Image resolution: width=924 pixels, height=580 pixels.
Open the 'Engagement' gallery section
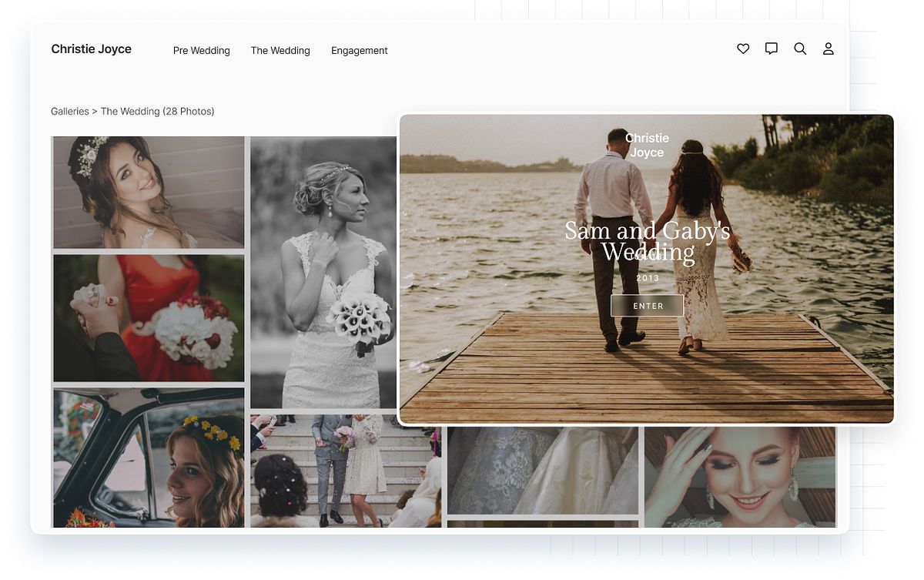pyautogui.click(x=359, y=51)
